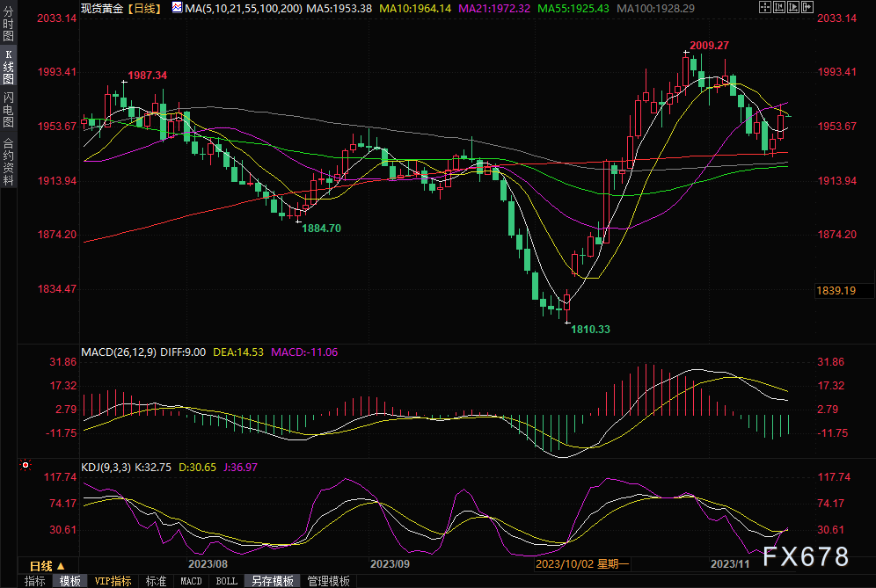Click the 1987.34 peak price marker
Viewport: 876px width, 588px height.
click(148, 76)
